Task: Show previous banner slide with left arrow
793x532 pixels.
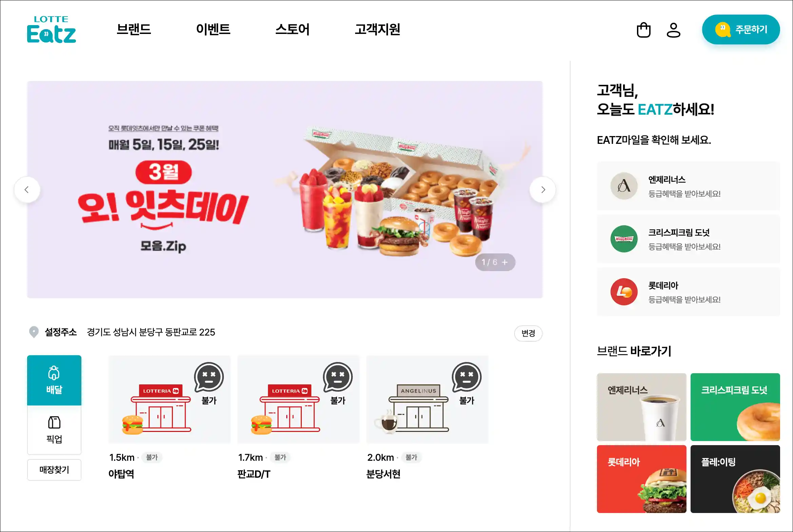Action: 27,190
